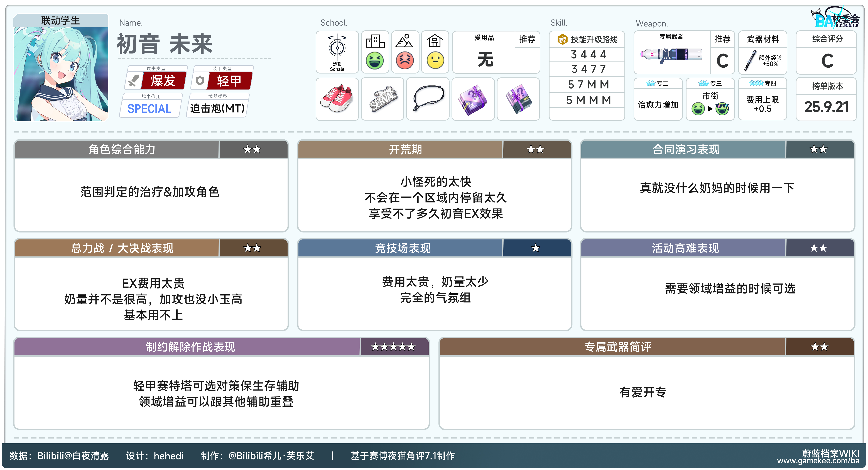Select the black necklace equipment icon
This screenshot has height=470, width=868.
point(428,98)
